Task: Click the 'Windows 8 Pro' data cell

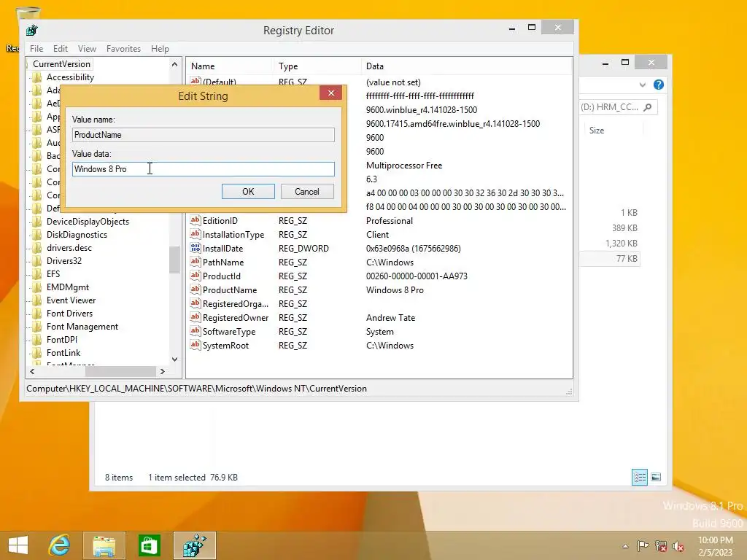Action: click(x=395, y=290)
